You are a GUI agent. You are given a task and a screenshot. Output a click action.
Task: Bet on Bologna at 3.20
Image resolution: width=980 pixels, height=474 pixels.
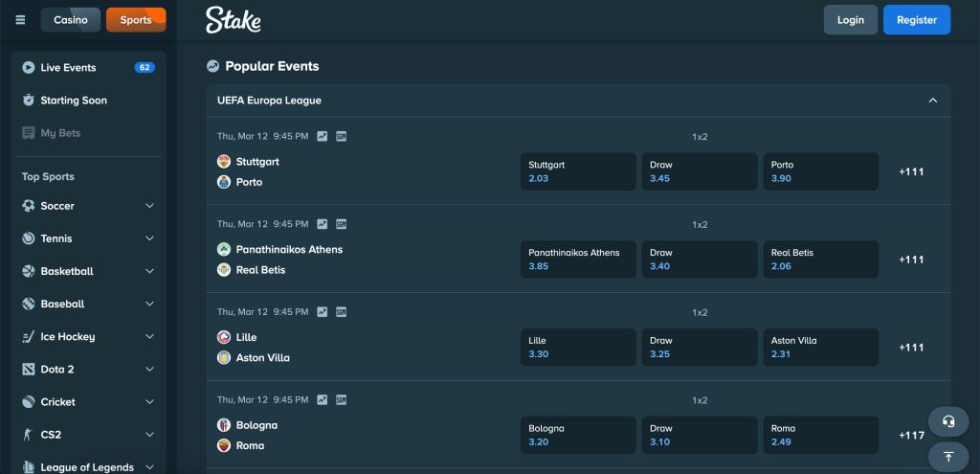coord(578,436)
